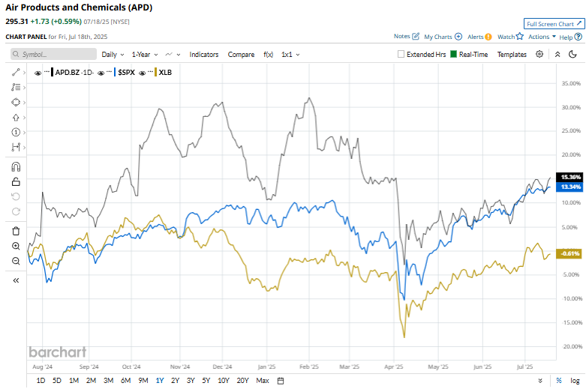Click the Watch star icon
This screenshot has width=586, height=392.
click(x=520, y=36)
